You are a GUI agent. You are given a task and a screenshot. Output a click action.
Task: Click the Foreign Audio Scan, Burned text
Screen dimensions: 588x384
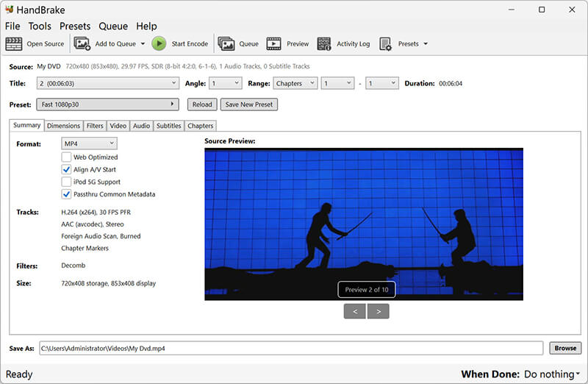coord(101,236)
